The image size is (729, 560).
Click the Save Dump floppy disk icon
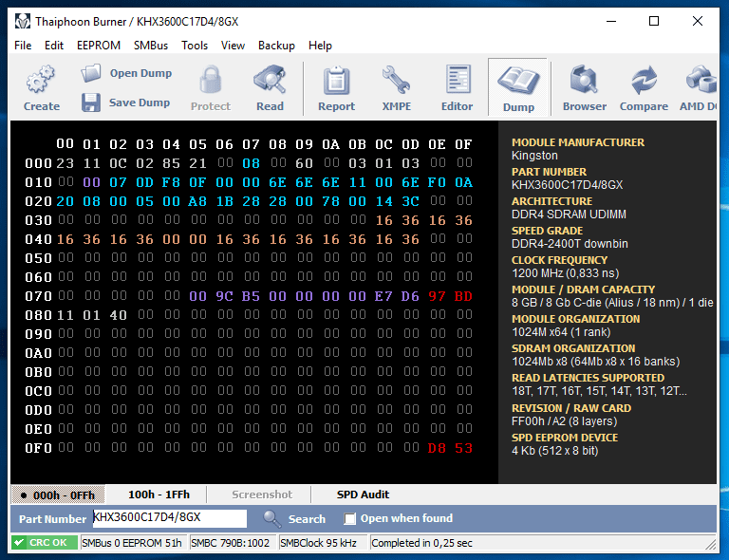(x=91, y=103)
